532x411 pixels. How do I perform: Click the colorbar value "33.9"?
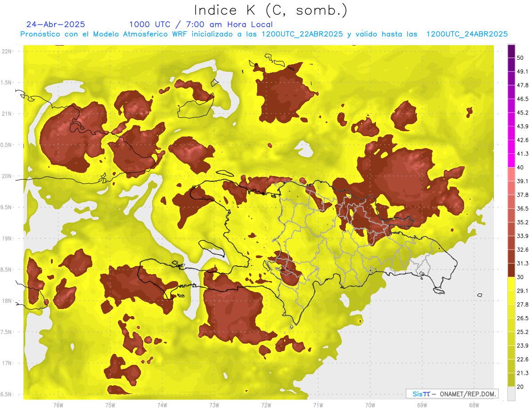(522, 236)
